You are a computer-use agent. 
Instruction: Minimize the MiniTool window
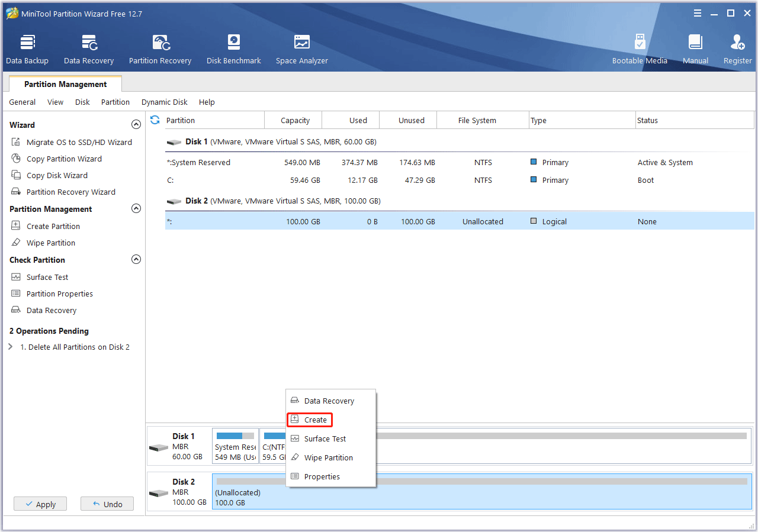[714, 13]
